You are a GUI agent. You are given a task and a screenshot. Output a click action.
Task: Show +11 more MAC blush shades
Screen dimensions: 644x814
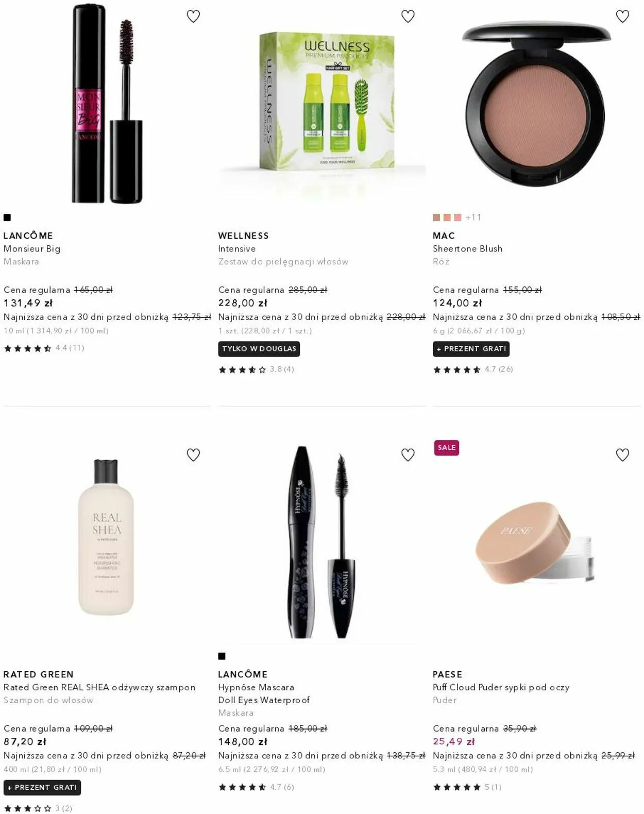[x=473, y=217]
